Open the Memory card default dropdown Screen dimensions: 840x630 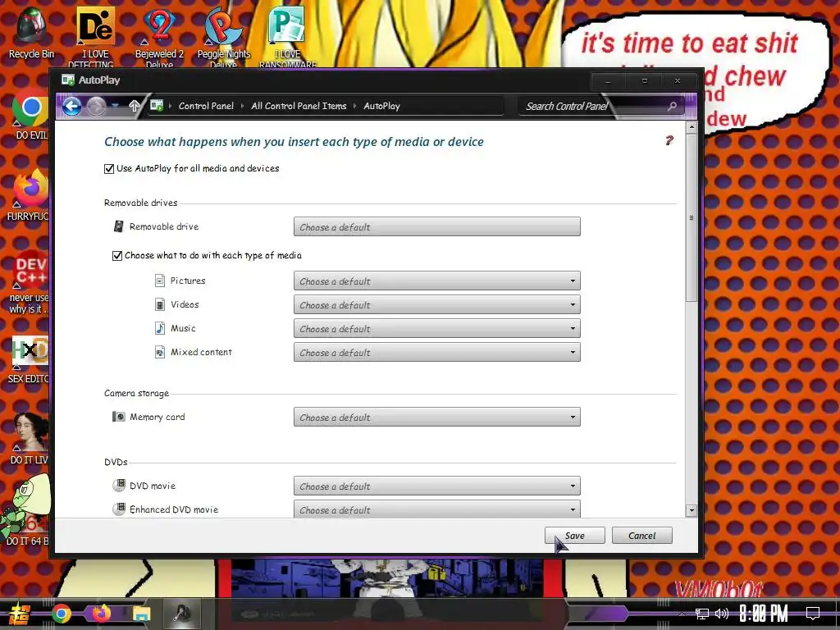[436, 417]
